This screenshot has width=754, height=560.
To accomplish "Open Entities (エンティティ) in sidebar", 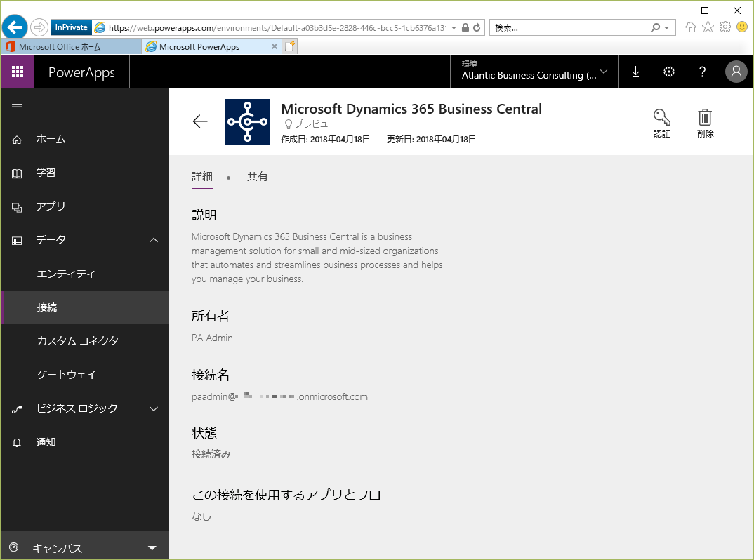I will [x=66, y=274].
